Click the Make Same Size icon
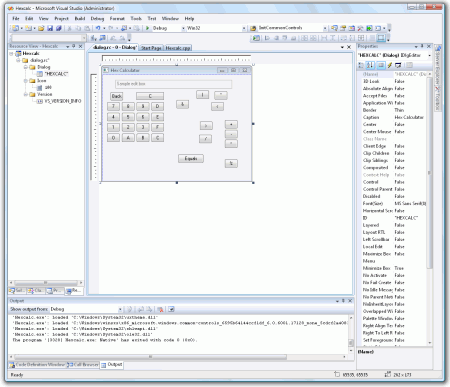The width and height of the screenshot is (450, 387). tap(361, 38)
